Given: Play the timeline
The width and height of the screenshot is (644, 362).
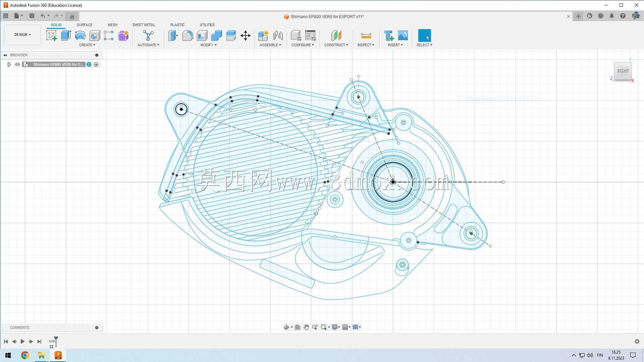Looking at the screenshot, I should click(22, 342).
